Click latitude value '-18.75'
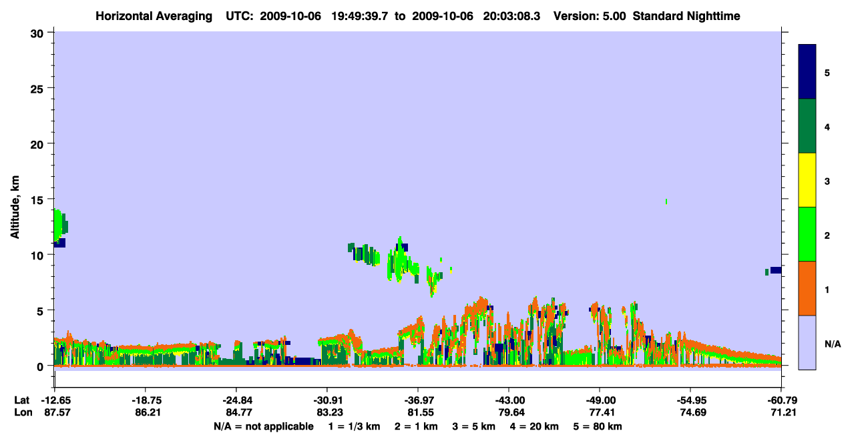Image resolution: width=868 pixels, height=445 pixels. click(x=146, y=400)
